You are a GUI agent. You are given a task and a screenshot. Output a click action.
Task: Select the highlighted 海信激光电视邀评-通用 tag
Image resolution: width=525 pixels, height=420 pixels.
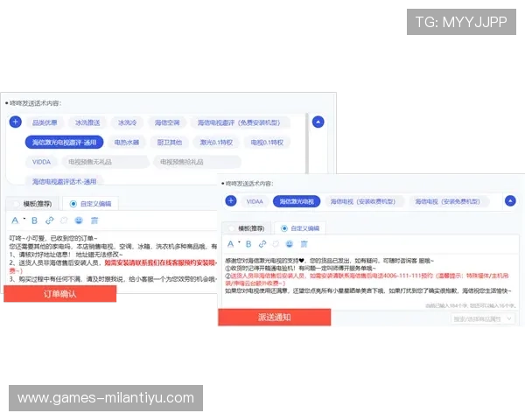point(64,143)
